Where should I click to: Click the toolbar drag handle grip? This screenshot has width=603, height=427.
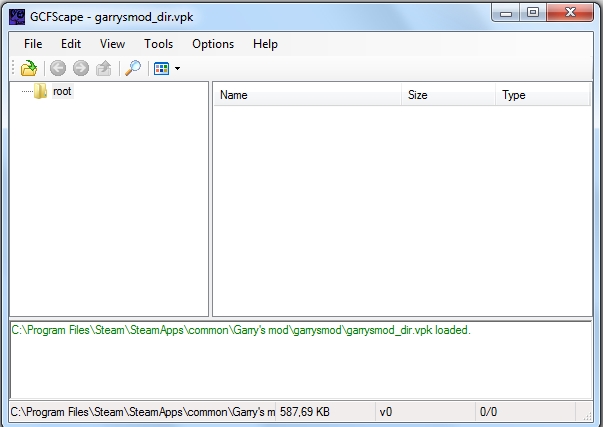(13, 68)
